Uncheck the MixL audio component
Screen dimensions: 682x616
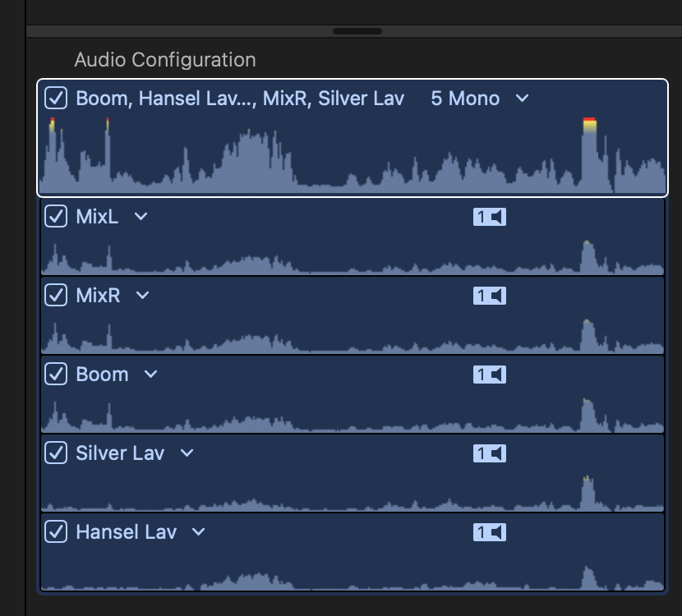(x=56, y=217)
